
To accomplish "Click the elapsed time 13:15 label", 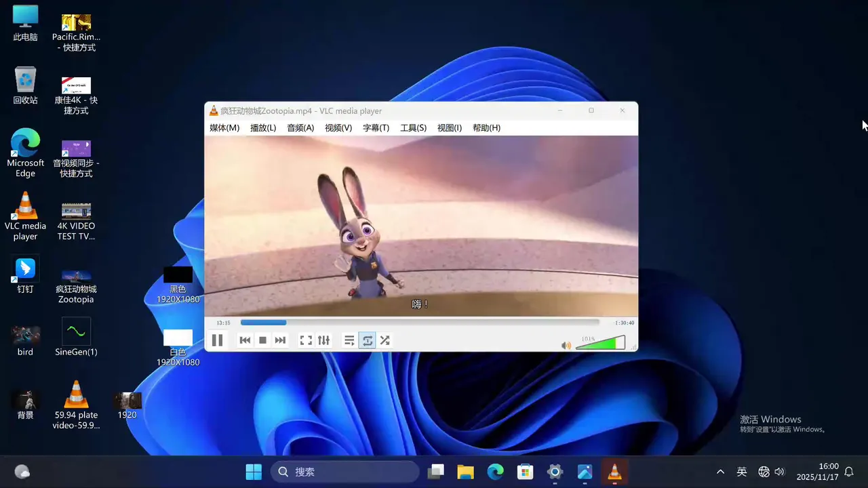I will point(223,323).
